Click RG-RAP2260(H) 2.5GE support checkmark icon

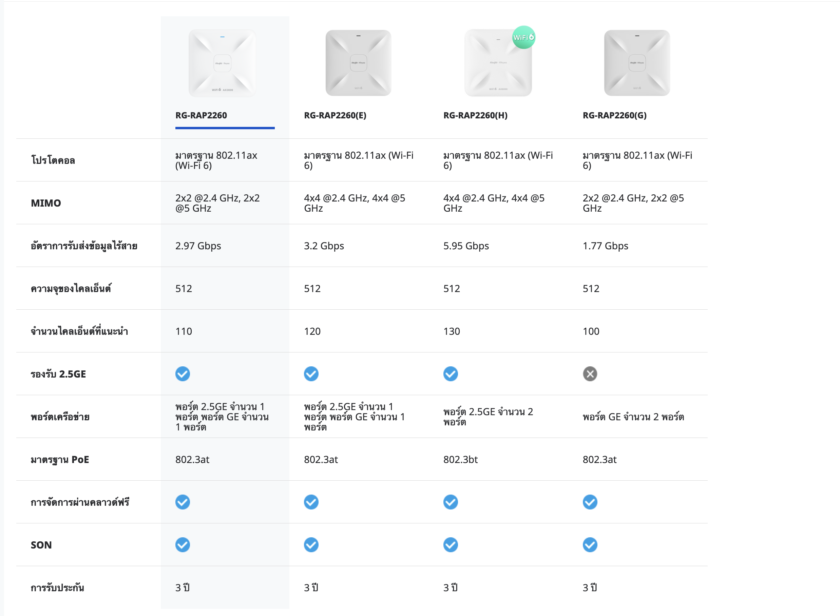(451, 373)
